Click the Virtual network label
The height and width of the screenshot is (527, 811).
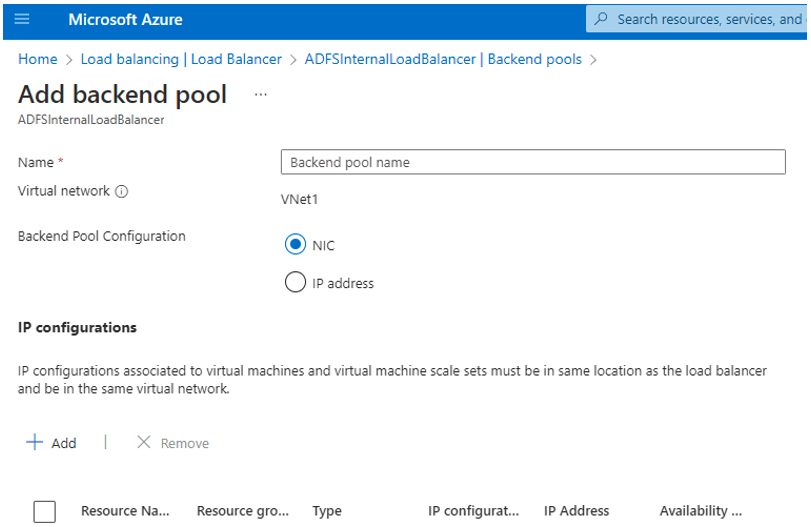coord(64,191)
